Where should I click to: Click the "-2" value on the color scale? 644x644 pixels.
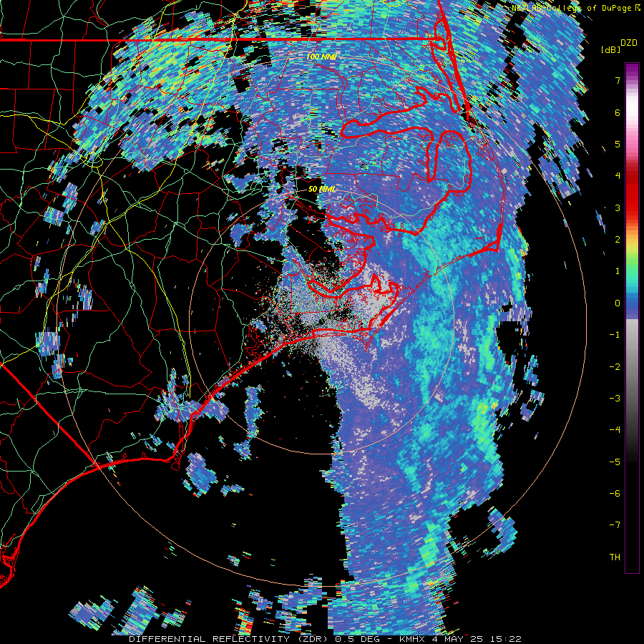(x=615, y=366)
